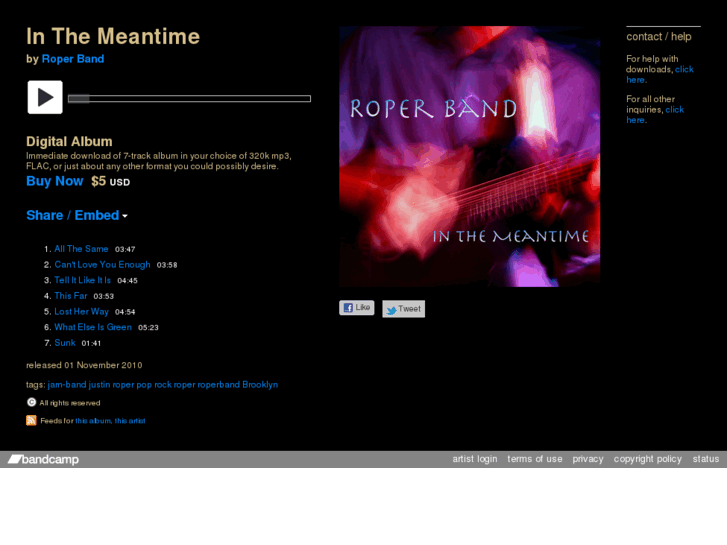Viewport: 727px width, 545px height.
Task: Open the roper tag
Action: click(x=185, y=385)
